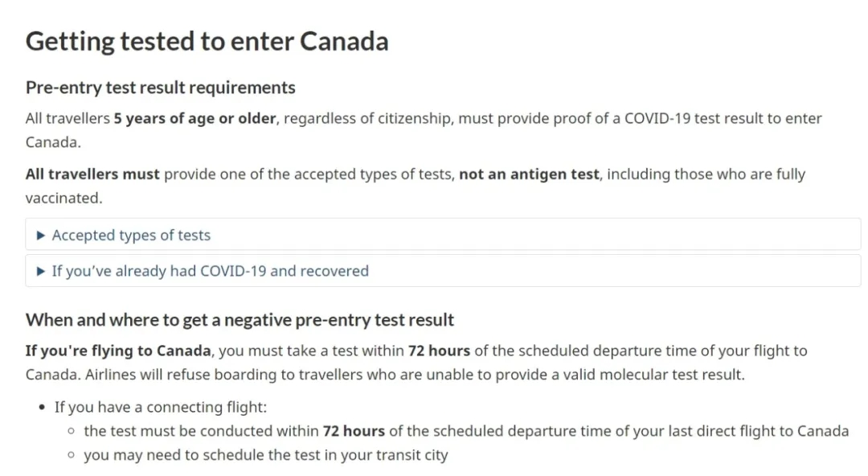Select the "Pre-entry test result requirements" subheading
This screenshot has height=476, width=868.
click(161, 88)
